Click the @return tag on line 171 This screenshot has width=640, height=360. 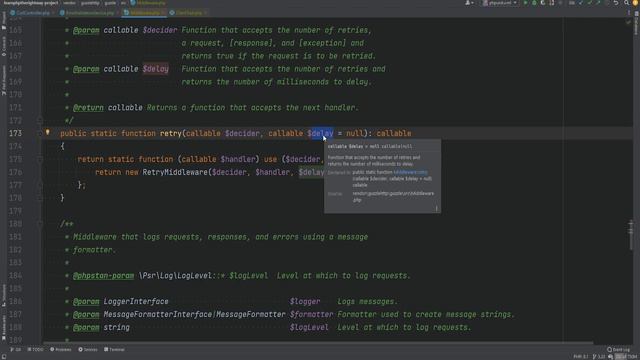coord(88,108)
